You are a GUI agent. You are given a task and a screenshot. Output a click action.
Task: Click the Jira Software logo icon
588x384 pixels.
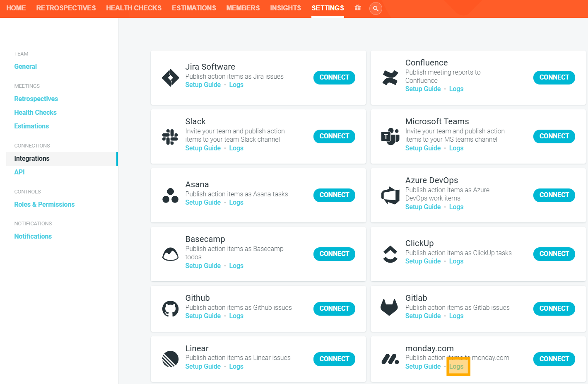coord(170,77)
